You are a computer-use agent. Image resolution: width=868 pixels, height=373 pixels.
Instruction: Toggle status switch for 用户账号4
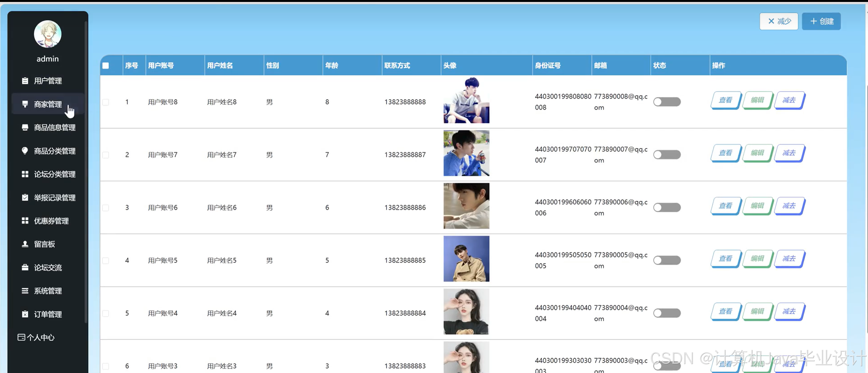[x=667, y=313]
